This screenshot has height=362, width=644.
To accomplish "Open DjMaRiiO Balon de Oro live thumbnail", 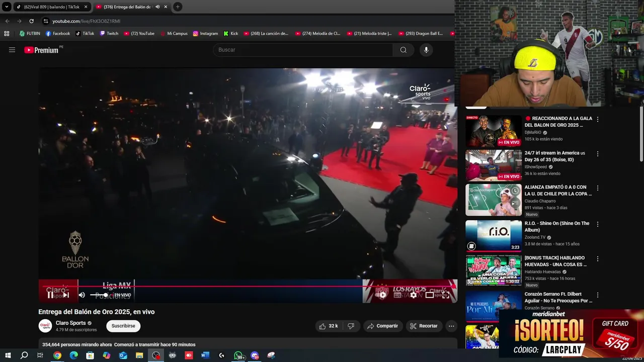I will tap(494, 131).
